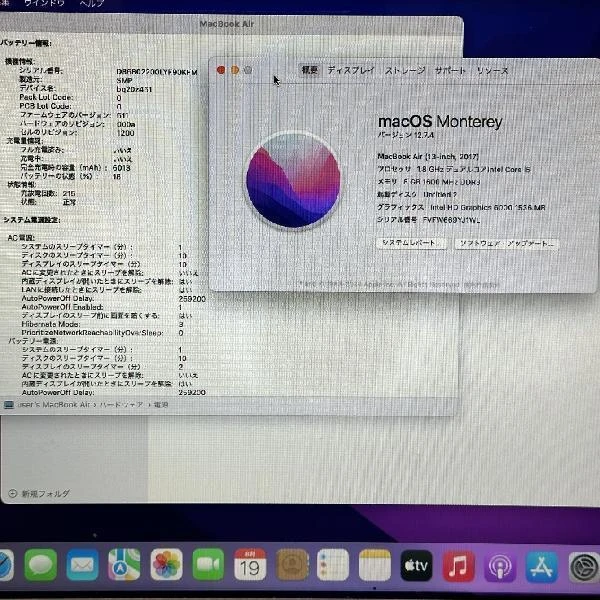Select the プロセッサ 1.8 GHz line
Screen dimensions: 600x600
453,169
